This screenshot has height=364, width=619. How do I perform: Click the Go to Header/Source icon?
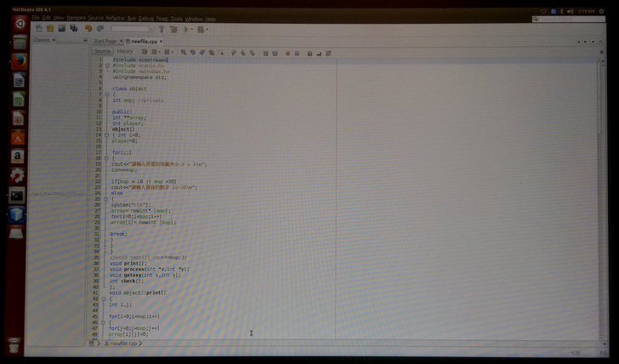click(x=328, y=54)
